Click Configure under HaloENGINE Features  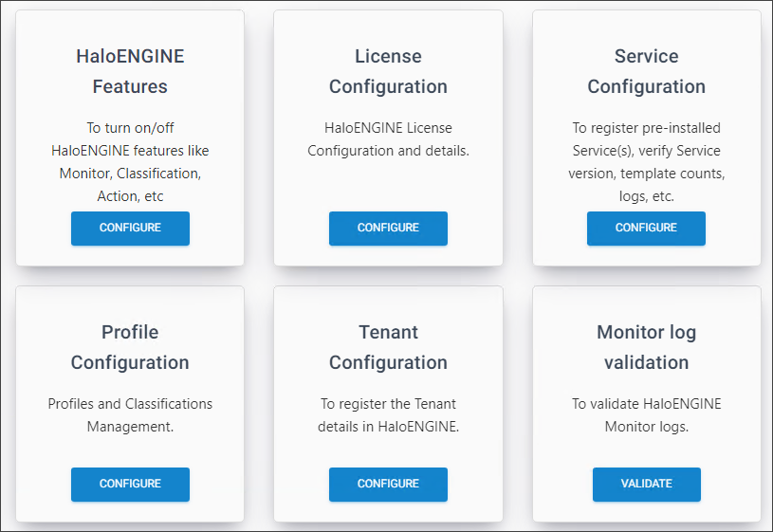coord(130,229)
